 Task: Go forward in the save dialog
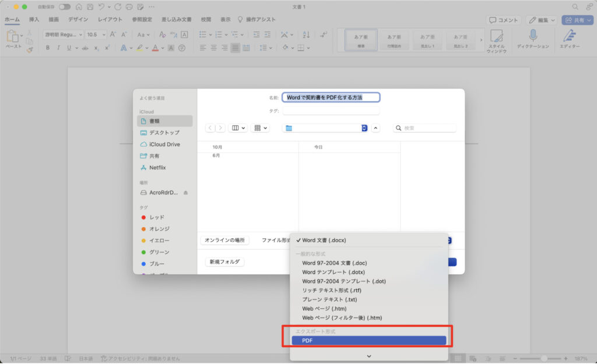(220, 128)
